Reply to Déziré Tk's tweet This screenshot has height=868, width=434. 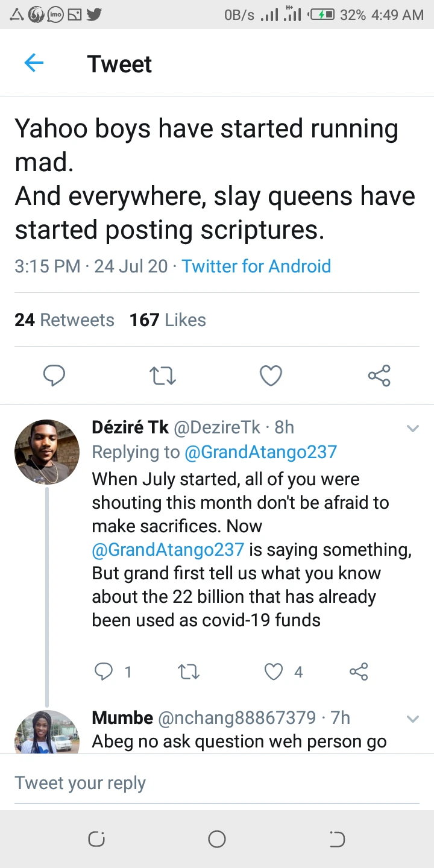pyautogui.click(x=104, y=671)
